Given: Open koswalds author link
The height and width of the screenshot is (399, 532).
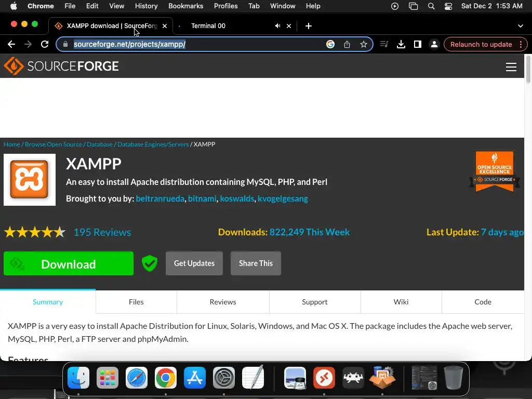Looking at the screenshot, I should point(237,198).
